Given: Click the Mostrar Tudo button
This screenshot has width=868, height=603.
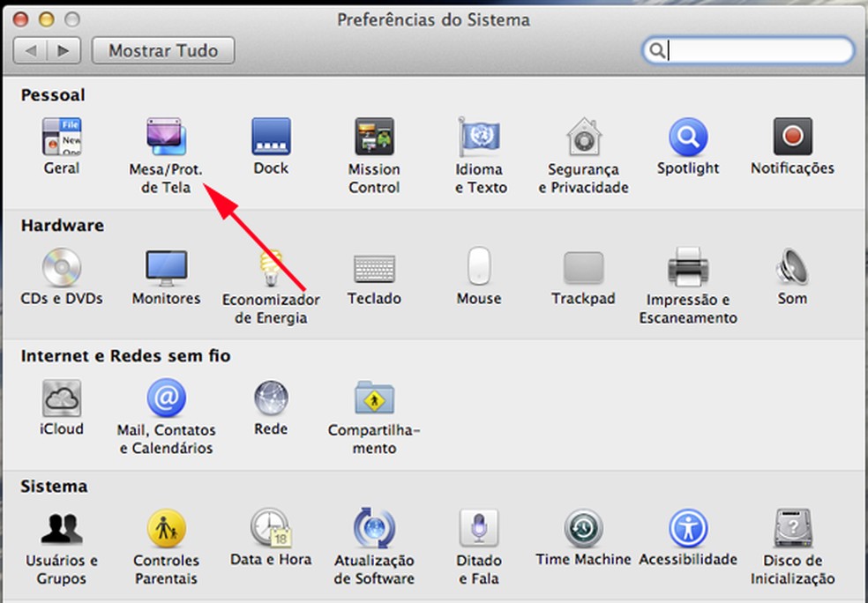Looking at the screenshot, I should click(x=163, y=51).
